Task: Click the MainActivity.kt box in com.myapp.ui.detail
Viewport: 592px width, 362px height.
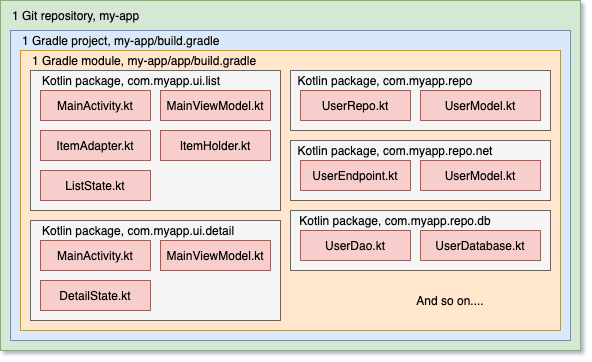Action: tap(95, 256)
